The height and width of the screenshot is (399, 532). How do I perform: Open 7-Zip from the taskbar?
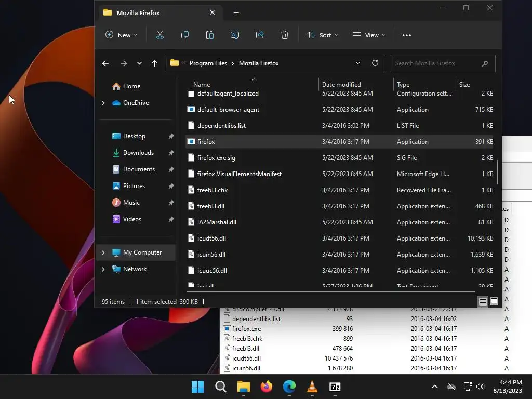click(x=335, y=387)
